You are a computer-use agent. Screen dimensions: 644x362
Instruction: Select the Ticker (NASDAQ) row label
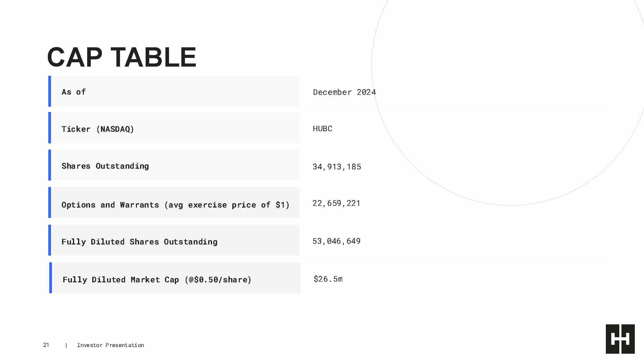98,129
